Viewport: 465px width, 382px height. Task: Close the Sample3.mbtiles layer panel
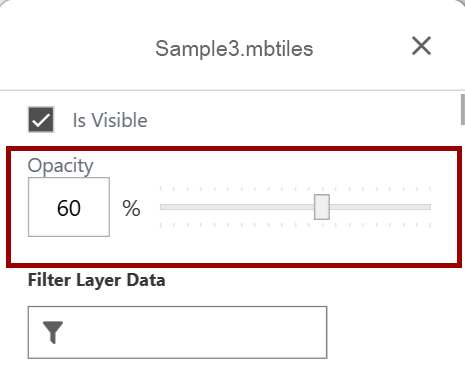click(x=421, y=46)
